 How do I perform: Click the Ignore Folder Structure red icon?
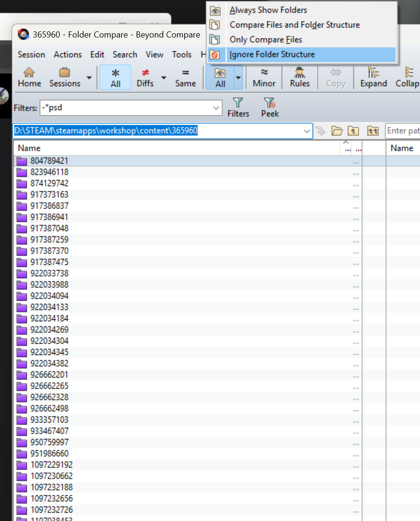(x=215, y=54)
